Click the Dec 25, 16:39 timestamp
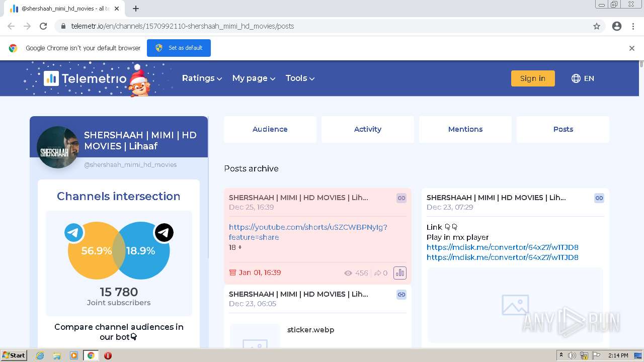 [x=252, y=207]
